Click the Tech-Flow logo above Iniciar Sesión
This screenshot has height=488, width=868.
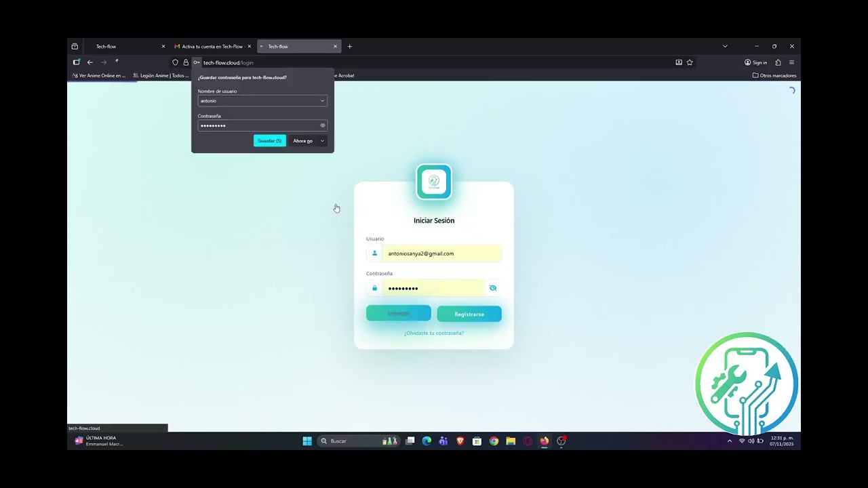click(x=434, y=182)
